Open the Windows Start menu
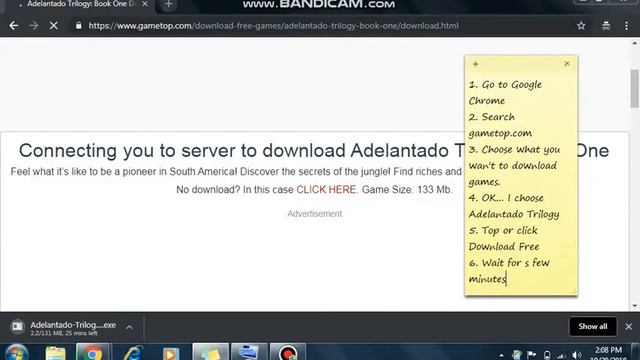640x360 pixels. coord(16,353)
